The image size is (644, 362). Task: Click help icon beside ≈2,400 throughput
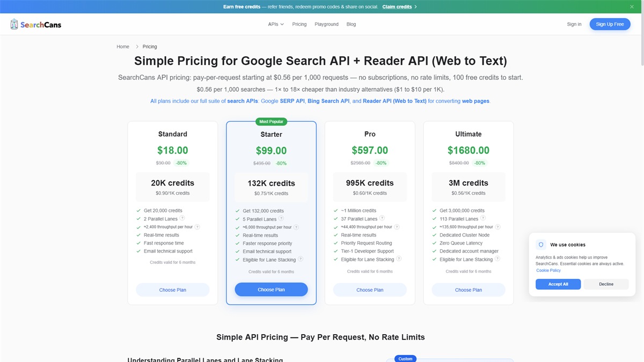197,227
